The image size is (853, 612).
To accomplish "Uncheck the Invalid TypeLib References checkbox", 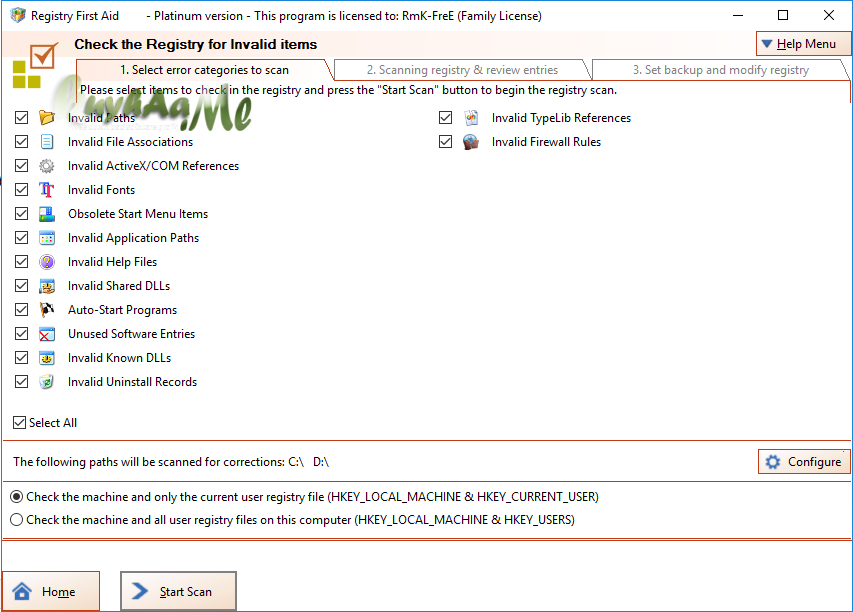I will (446, 118).
